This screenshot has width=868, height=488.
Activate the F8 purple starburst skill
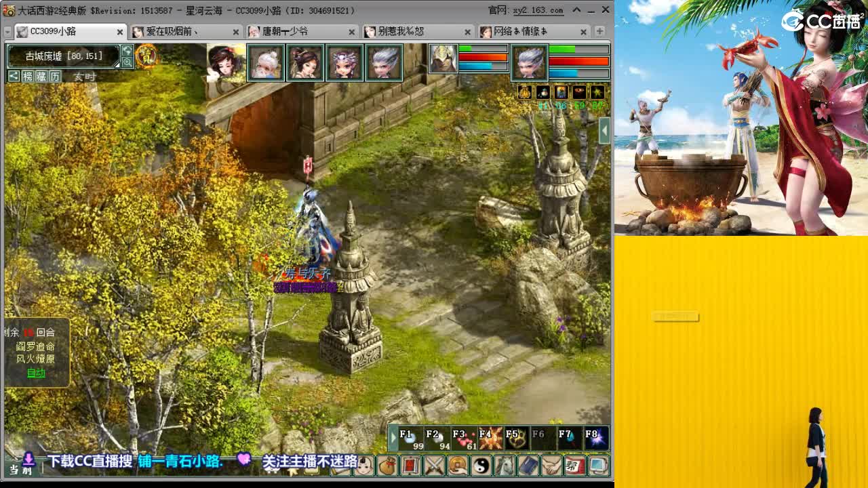(596, 439)
